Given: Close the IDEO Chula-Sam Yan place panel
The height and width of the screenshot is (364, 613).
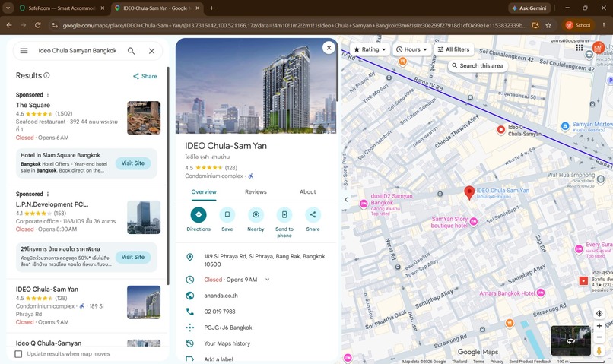Looking at the screenshot, I should [x=329, y=48].
